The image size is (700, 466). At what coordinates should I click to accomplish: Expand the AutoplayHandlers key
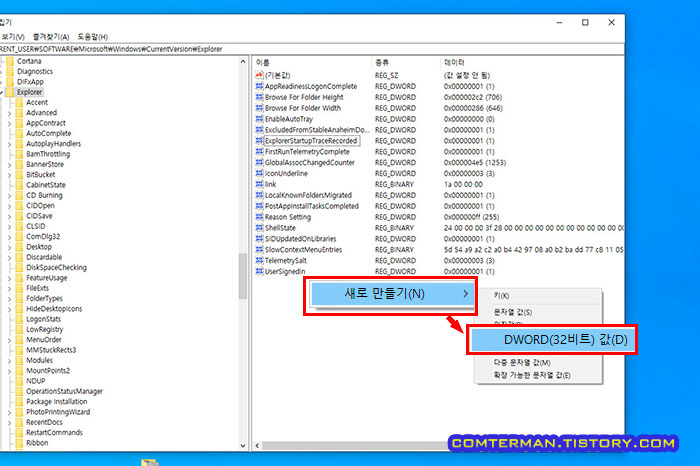(x=9, y=144)
